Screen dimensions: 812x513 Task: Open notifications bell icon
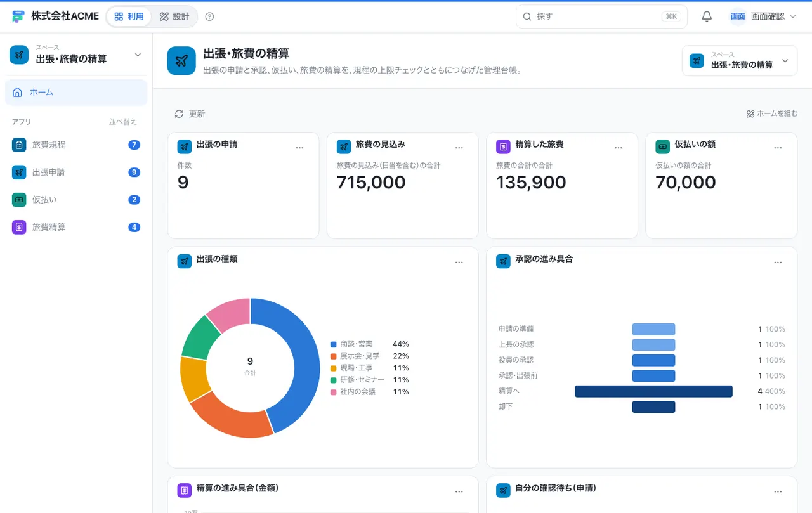(x=707, y=16)
